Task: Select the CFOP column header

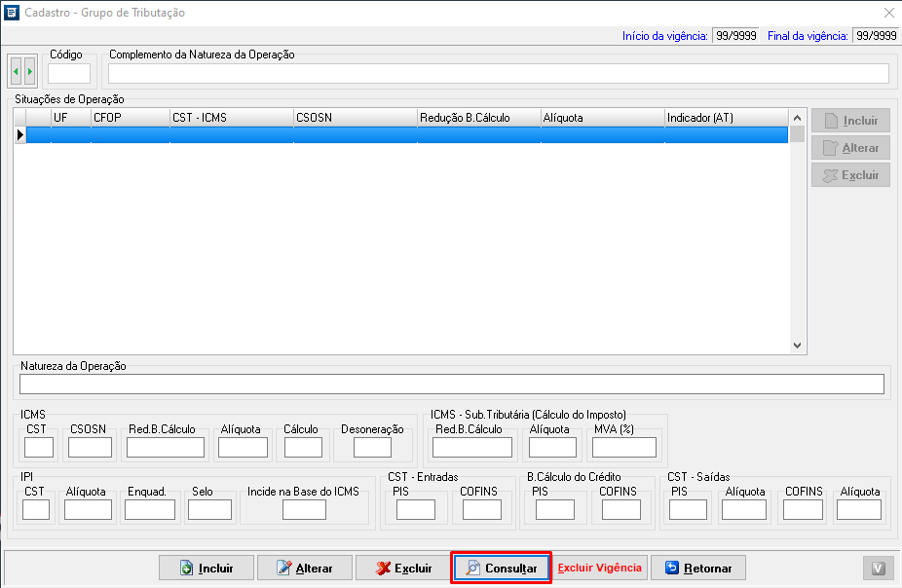Action: coord(130,118)
